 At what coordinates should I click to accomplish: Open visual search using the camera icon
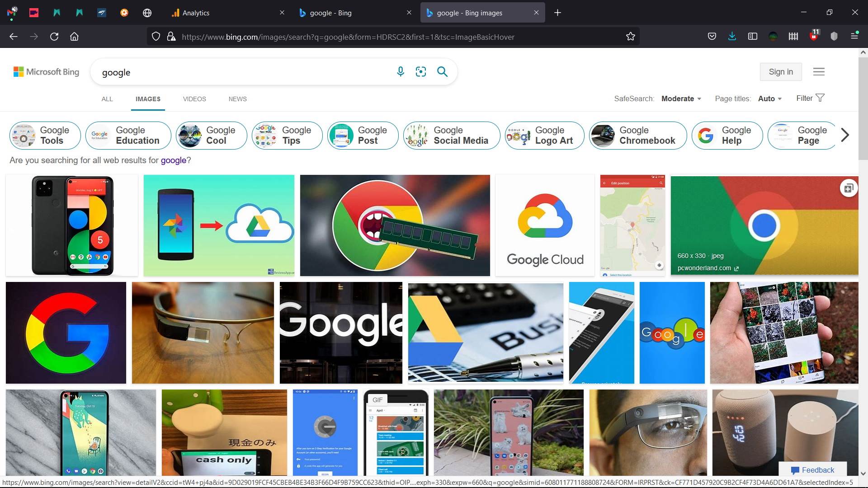[420, 71]
